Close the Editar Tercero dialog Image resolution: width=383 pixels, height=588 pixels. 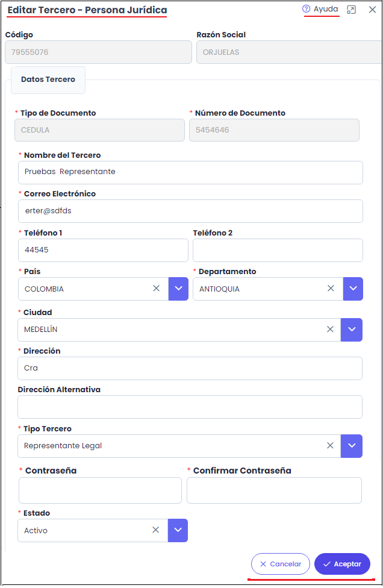[372, 10]
